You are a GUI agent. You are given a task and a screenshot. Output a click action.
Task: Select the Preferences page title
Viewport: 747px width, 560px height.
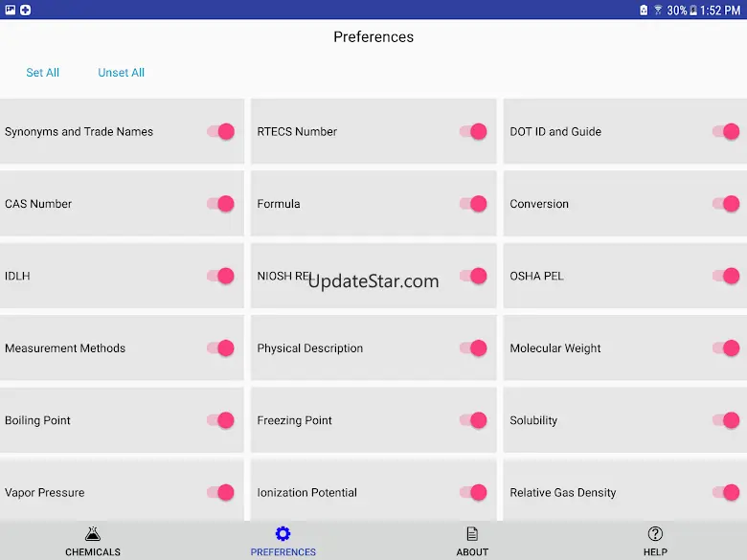373,36
